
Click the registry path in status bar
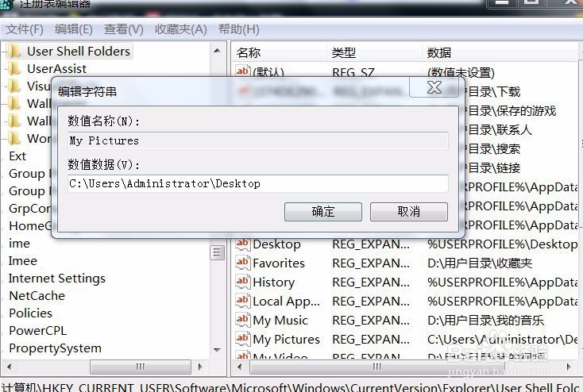pyautogui.click(x=291, y=386)
